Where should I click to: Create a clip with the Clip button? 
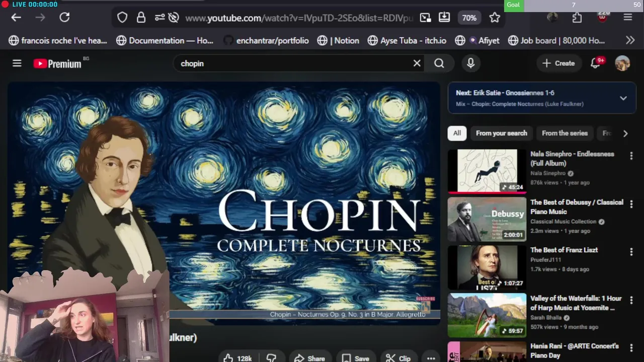click(x=398, y=358)
